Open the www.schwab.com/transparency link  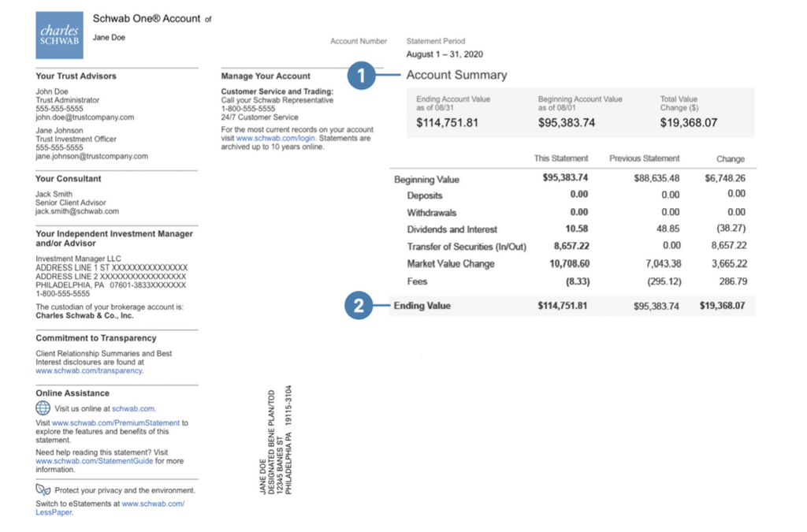pos(90,370)
